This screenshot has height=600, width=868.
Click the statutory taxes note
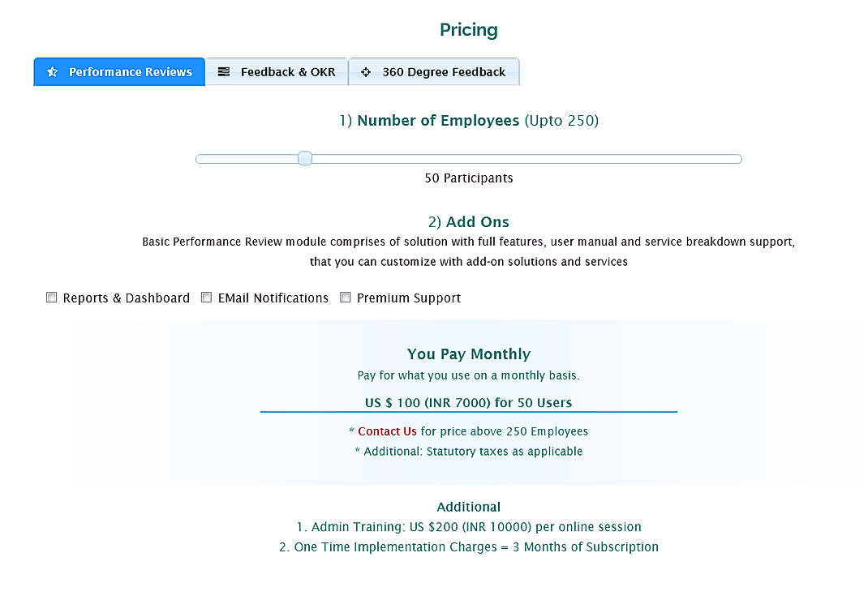coord(469,451)
